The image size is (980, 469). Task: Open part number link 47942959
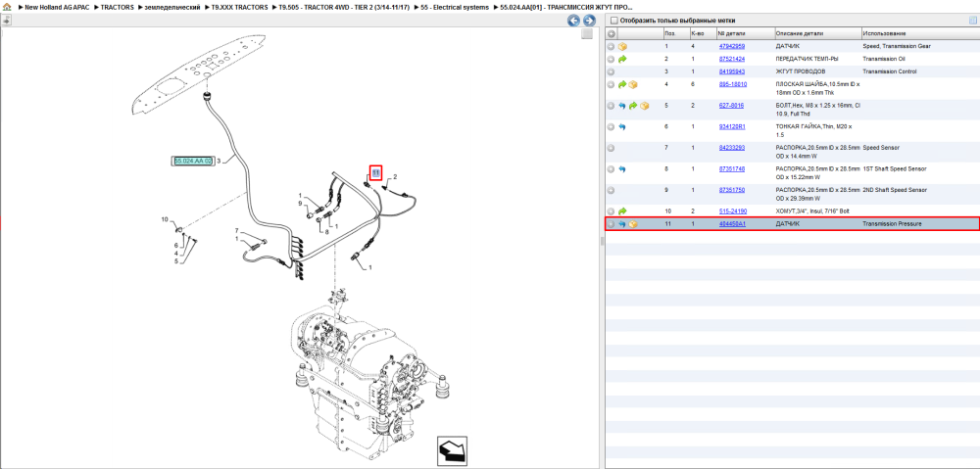tap(732, 46)
